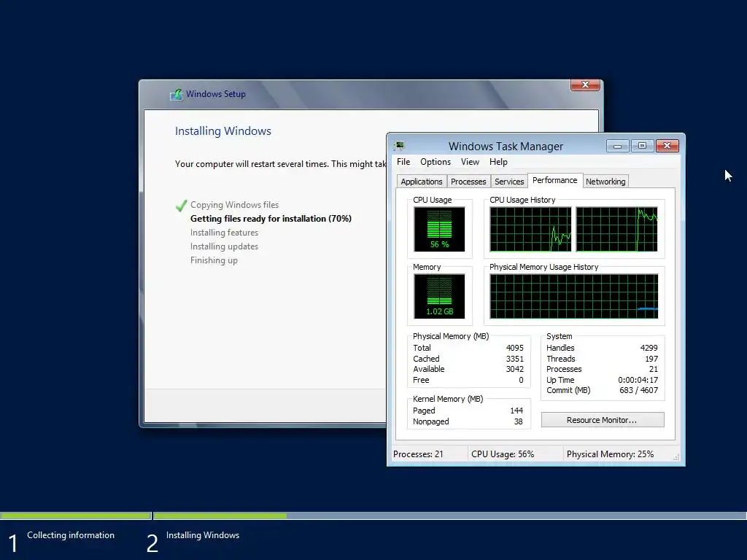Click the left CPU Usage History graph
This screenshot has width=747, height=560.
[x=530, y=229]
